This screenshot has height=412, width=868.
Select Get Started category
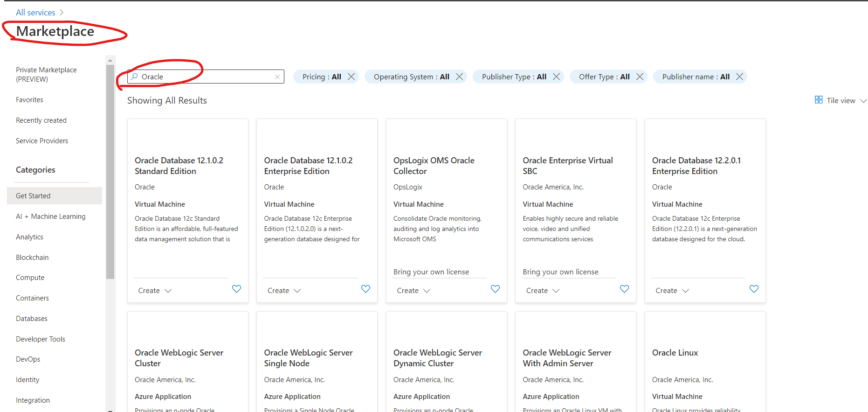pyautogui.click(x=55, y=196)
